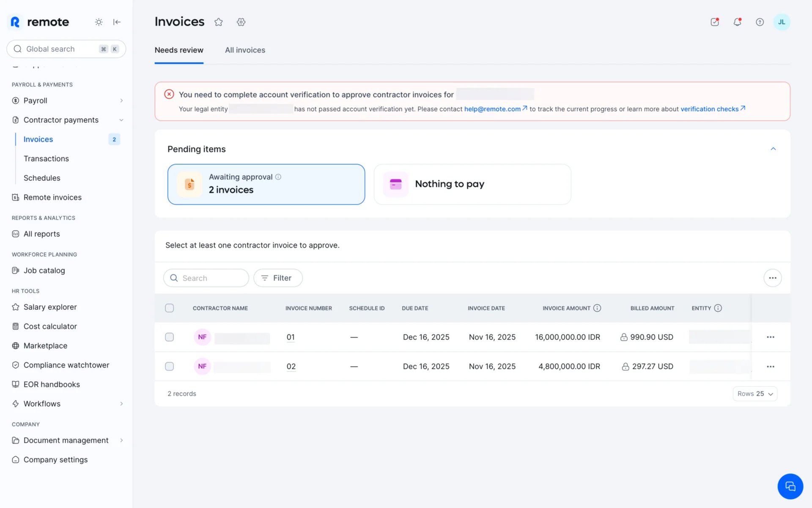Collapse the Pending items section

pos(773,149)
